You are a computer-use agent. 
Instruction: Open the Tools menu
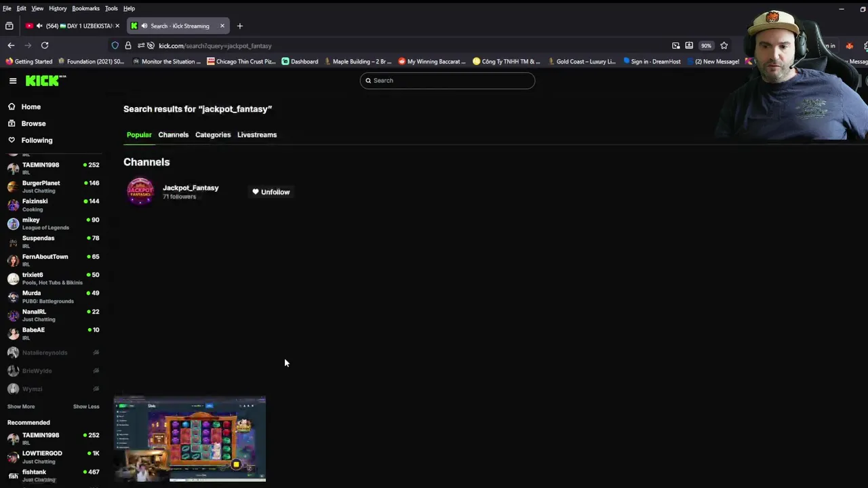(x=111, y=8)
